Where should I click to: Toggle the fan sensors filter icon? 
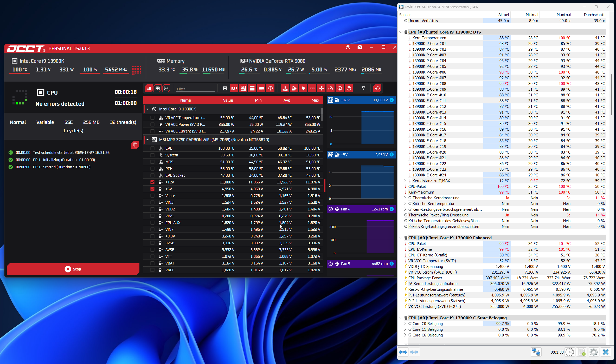(322, 89)
